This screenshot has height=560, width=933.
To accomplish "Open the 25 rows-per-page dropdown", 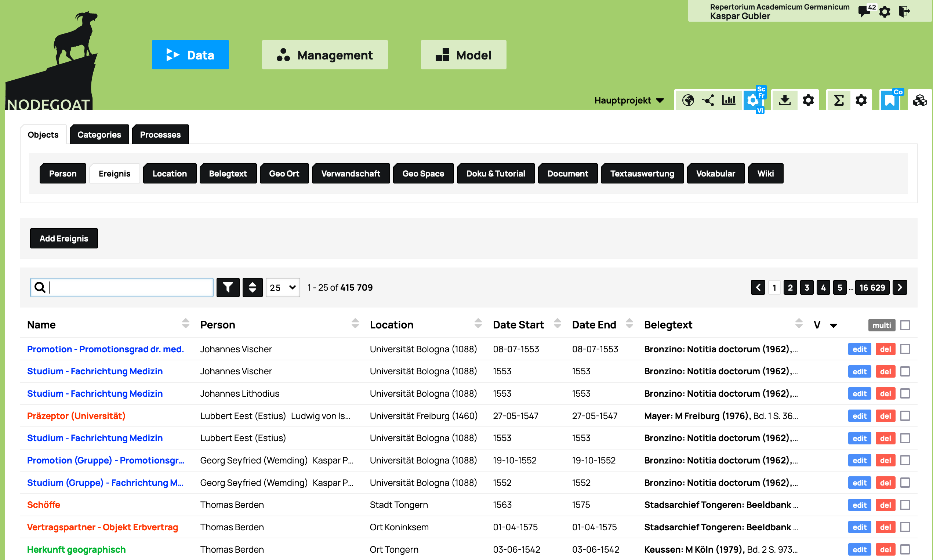I will point(283,288).
